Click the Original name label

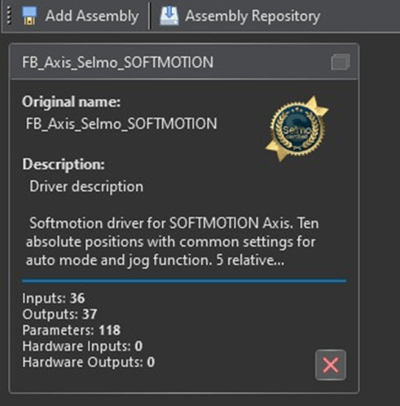(71, 102)
